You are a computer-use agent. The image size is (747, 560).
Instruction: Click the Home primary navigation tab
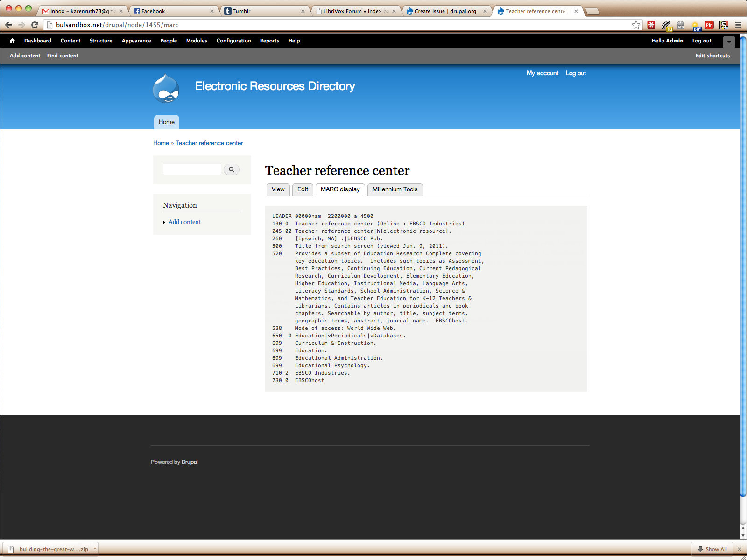167,122
